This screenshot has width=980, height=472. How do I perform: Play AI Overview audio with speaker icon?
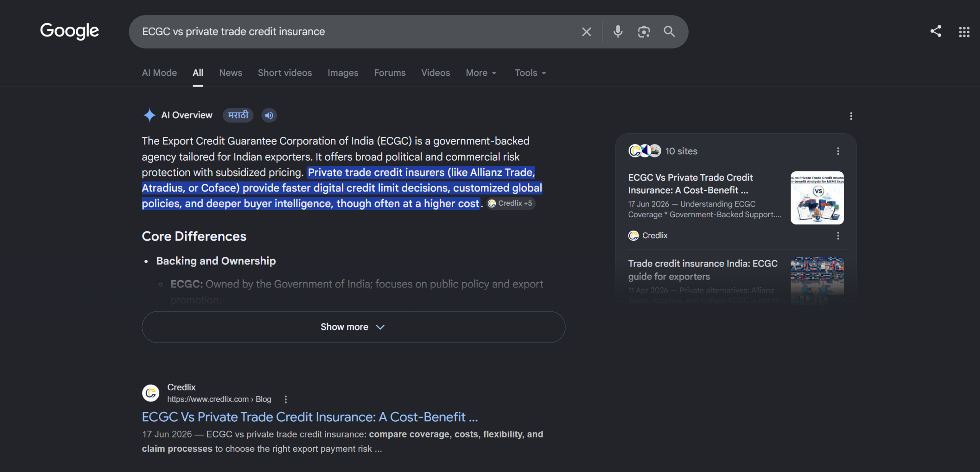(269, 115)
